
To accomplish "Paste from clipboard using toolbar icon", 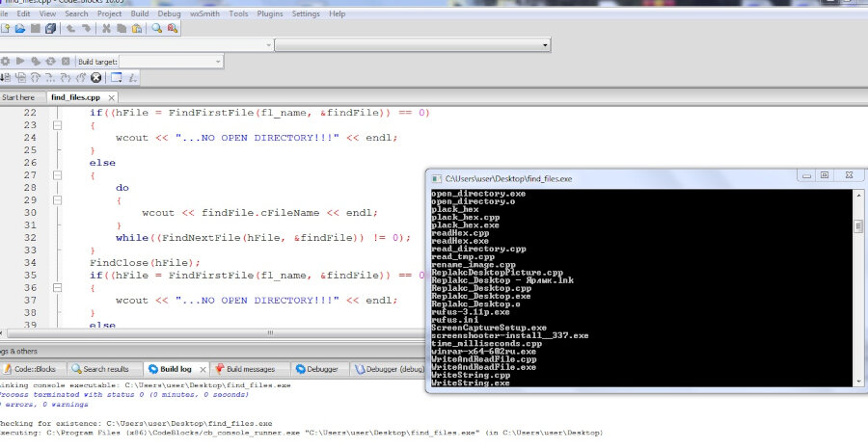I will (x=137, y=28).
